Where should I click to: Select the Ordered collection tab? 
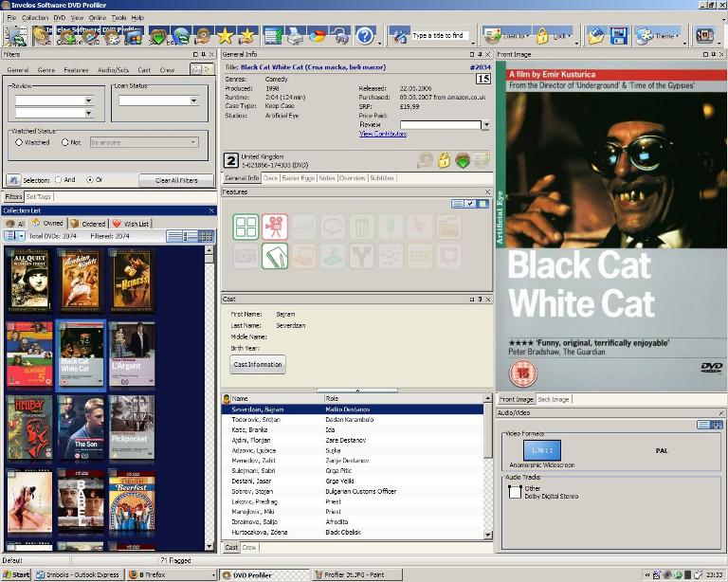[88, 224]
